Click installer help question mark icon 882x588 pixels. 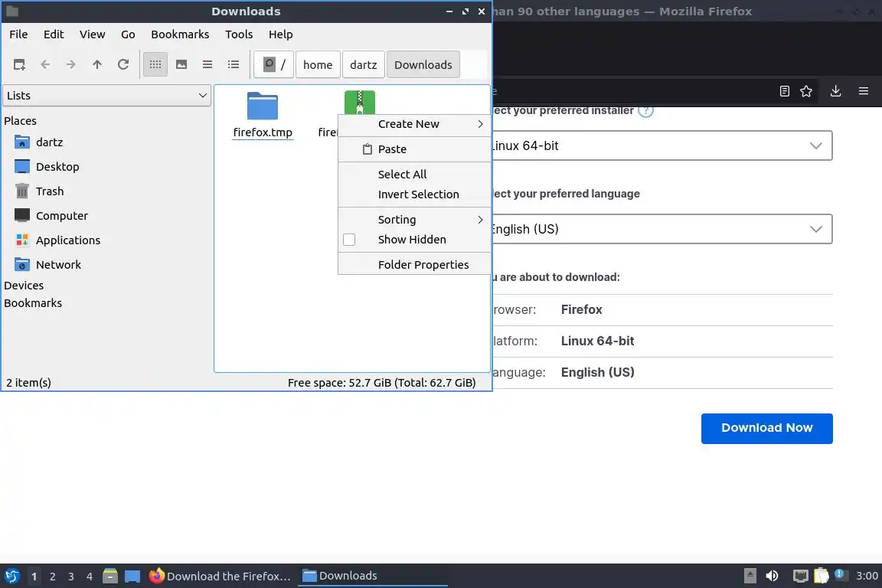tap(645, 110)
